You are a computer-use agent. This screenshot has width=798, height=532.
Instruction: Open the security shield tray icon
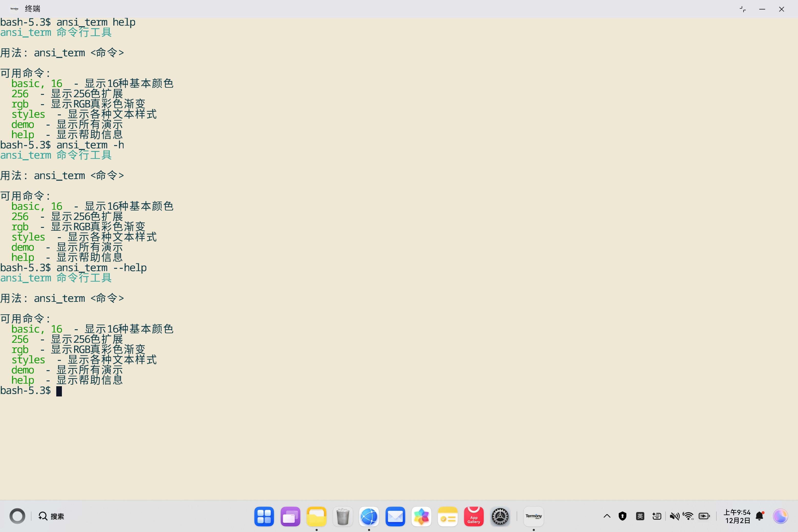point(622,516)
